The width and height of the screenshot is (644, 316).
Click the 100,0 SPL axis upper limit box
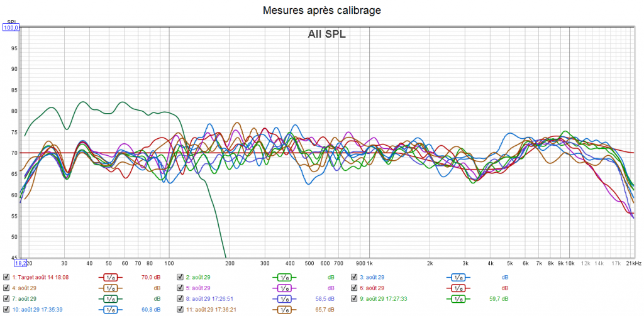tap(12, 28)
